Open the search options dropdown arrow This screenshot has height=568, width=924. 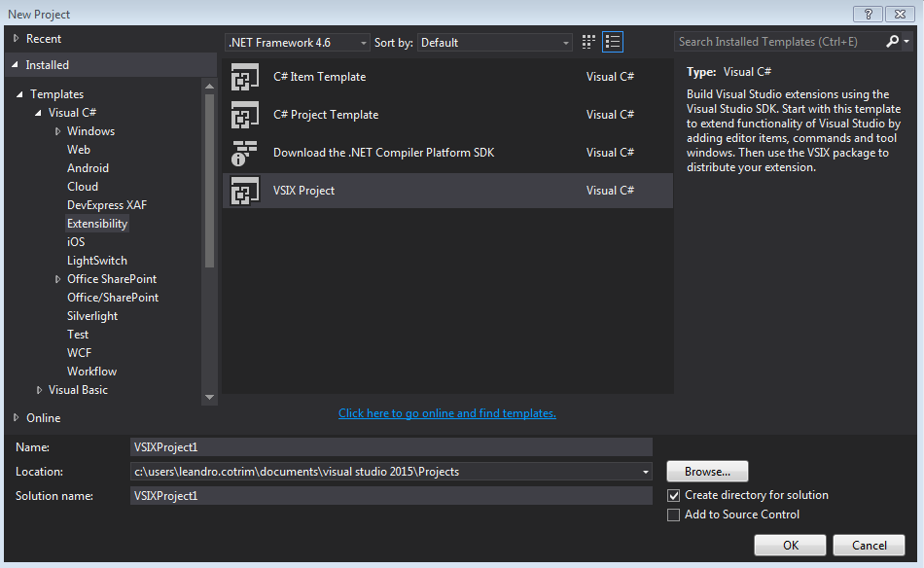906,41
